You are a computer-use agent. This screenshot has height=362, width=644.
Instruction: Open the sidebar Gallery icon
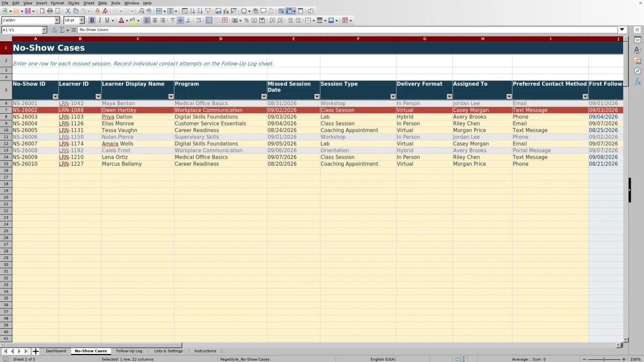click(638, 61)
